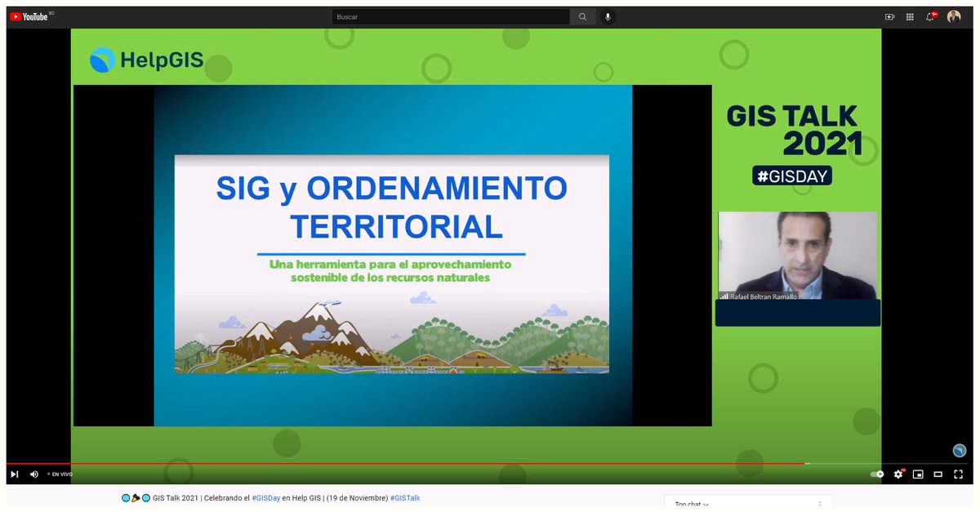Click the play/next control in player
Viewport: 980px width, 512px height.
[x=14, y=474]
